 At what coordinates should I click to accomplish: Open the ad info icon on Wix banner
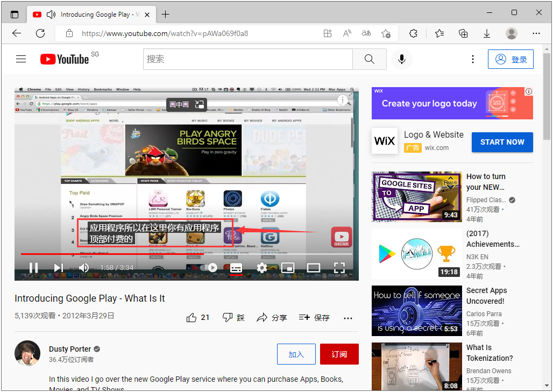[529, 91]
